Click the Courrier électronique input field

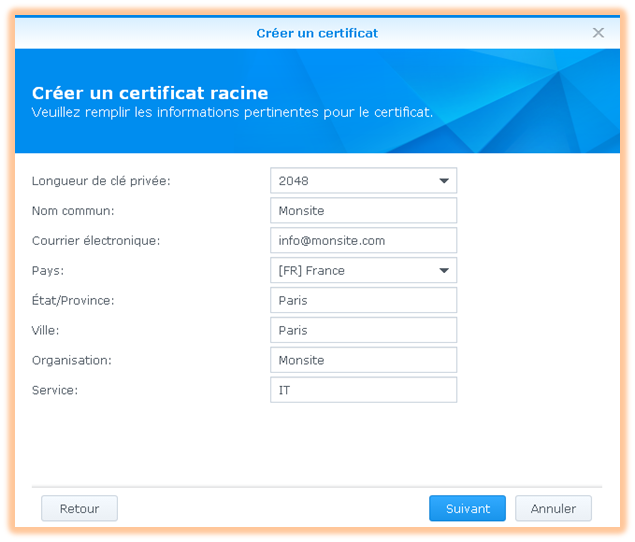click(363, 240)
